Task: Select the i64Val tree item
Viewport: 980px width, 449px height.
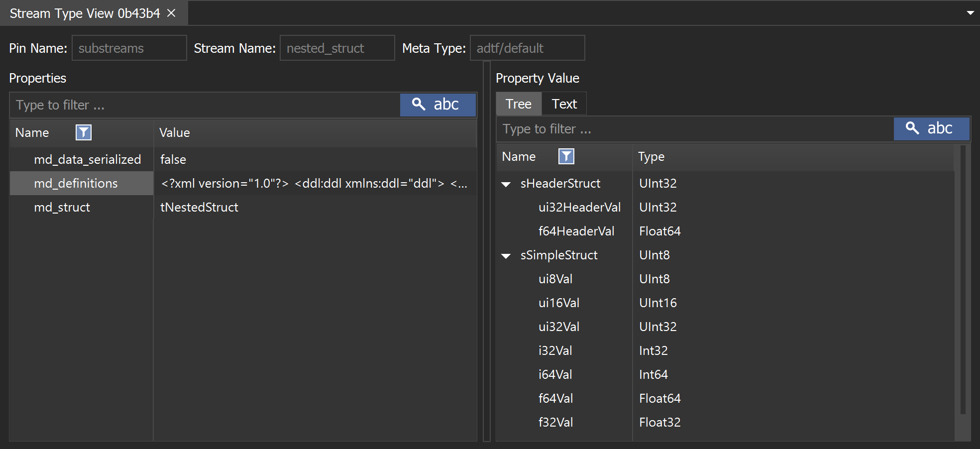Action: tap(555, 374)
